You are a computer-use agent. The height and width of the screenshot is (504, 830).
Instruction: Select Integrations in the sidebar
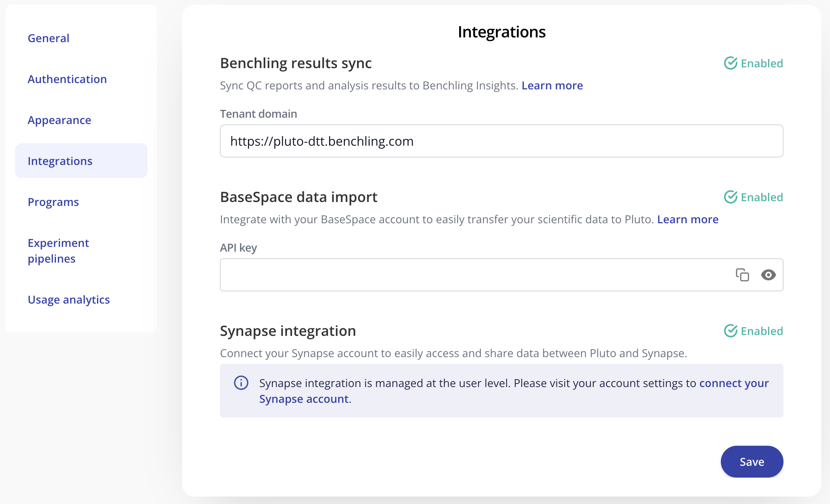coord(60,161)
